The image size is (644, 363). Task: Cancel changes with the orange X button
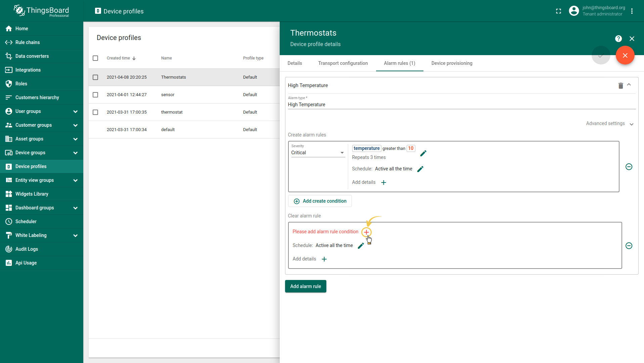click(625, 55)
